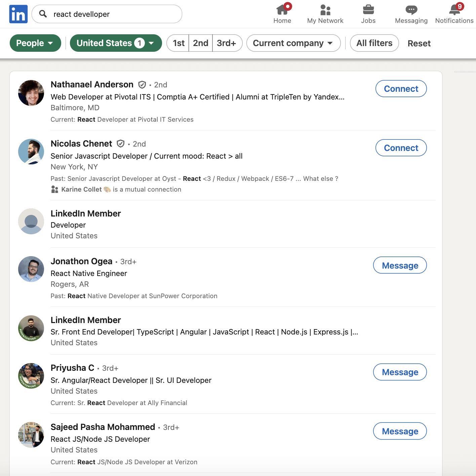Open the Home feed icon
The height and width of the screenshot is (476, 476).
tap(282, 10)
